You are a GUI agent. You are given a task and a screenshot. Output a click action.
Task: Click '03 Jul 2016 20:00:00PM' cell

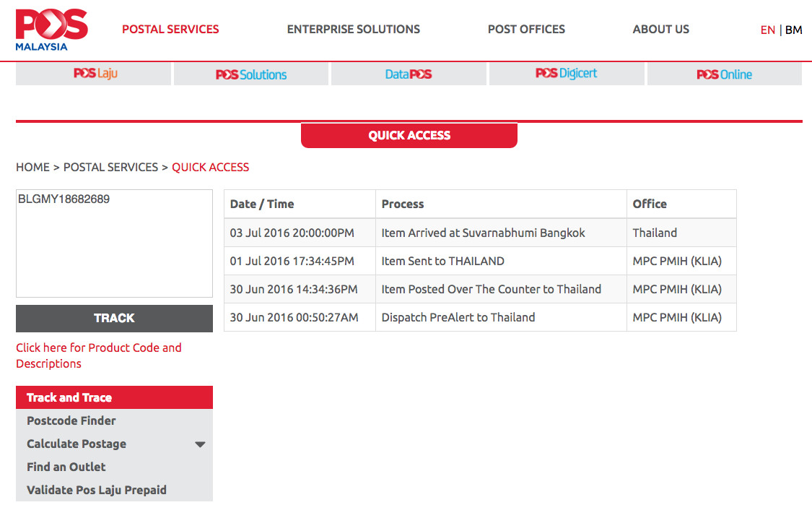[300, 233]
